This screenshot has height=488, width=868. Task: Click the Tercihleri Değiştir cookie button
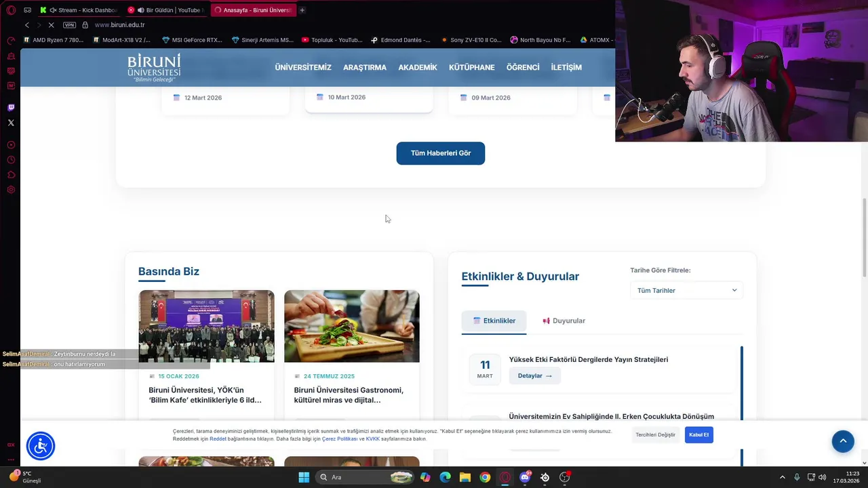(x=655, y=434)
